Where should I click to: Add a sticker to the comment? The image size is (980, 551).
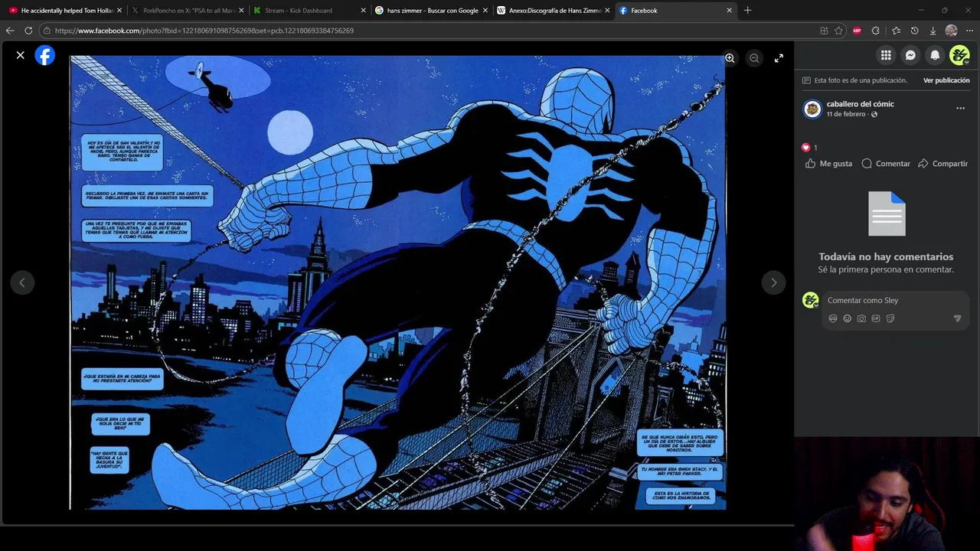pos(890,318)
